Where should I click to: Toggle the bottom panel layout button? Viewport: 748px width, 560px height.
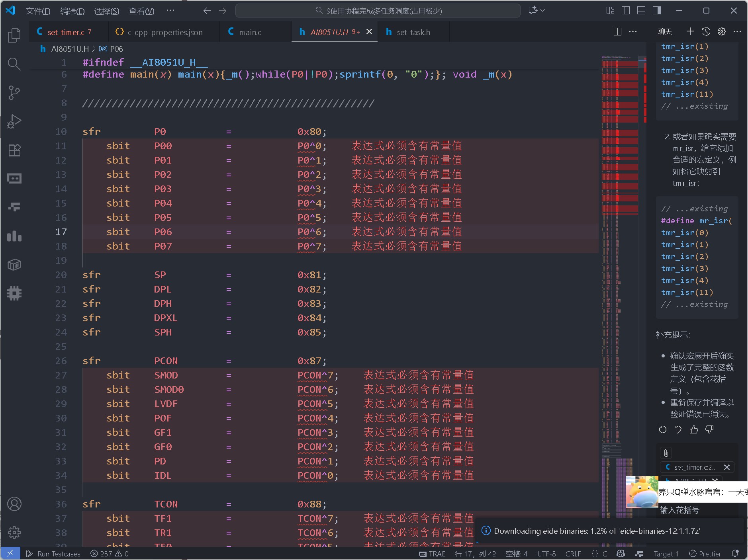641,11
